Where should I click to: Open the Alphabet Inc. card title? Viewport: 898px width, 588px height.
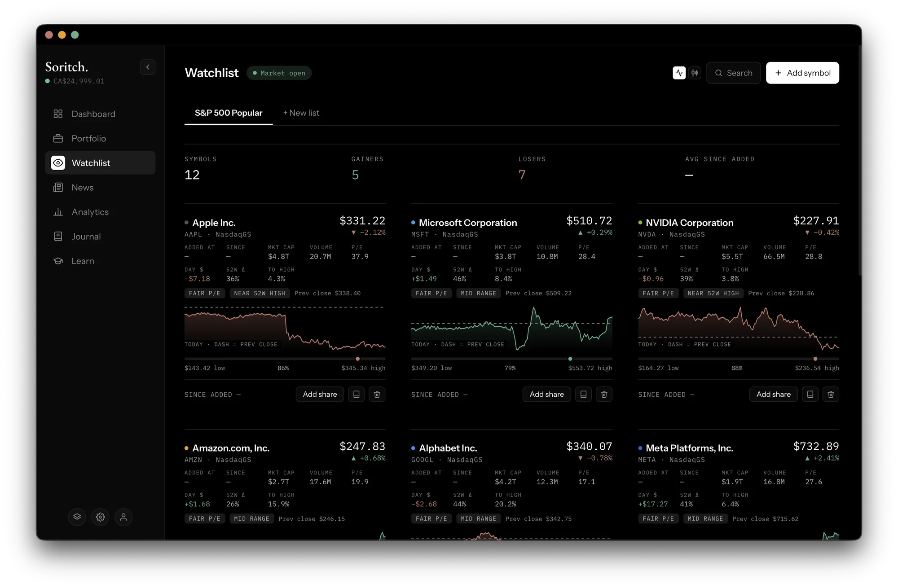coord(448,448)
